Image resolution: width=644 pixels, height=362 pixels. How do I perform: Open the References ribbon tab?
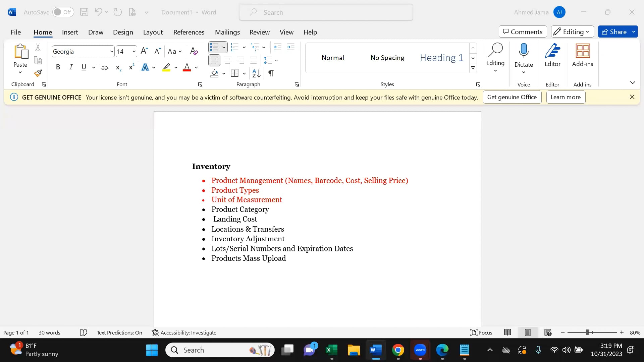pos(189,32)
